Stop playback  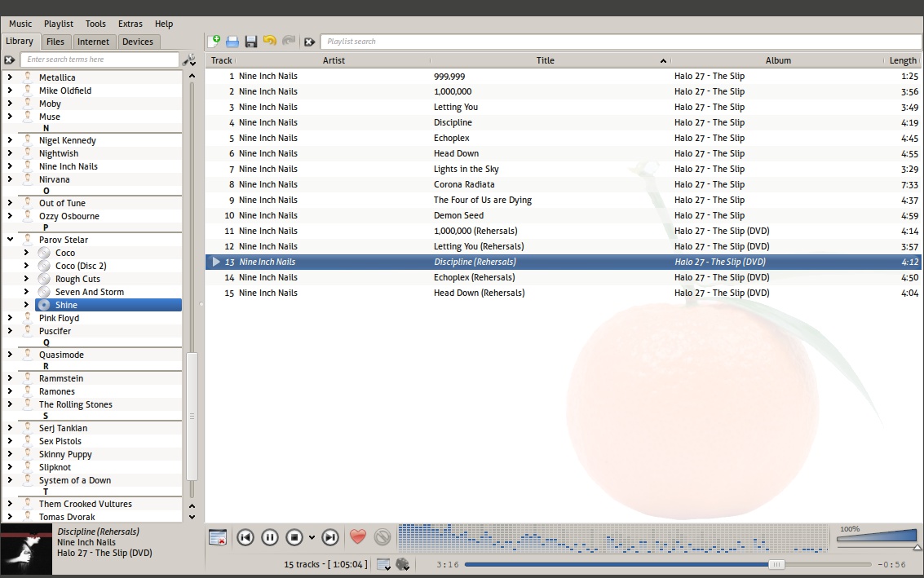click(294, 537)
